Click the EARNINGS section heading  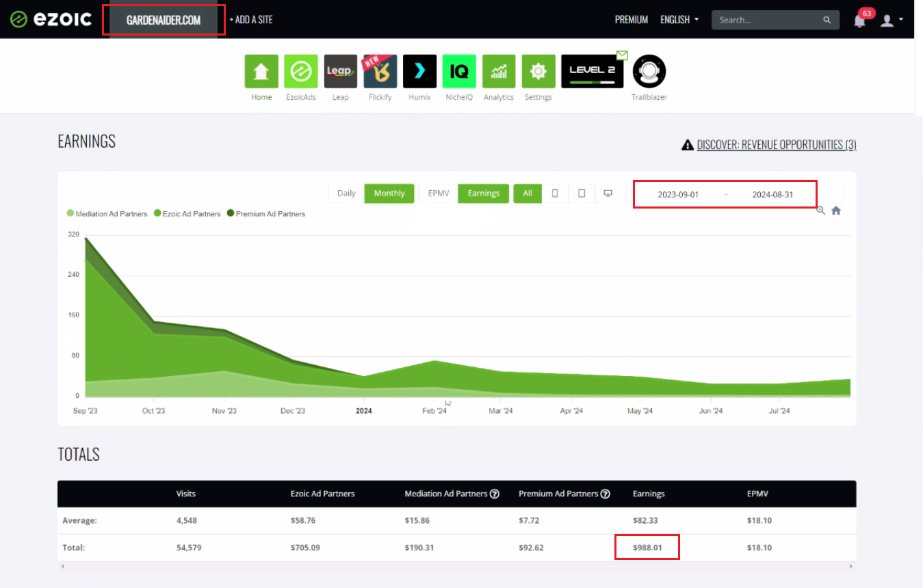pos(87,142)
